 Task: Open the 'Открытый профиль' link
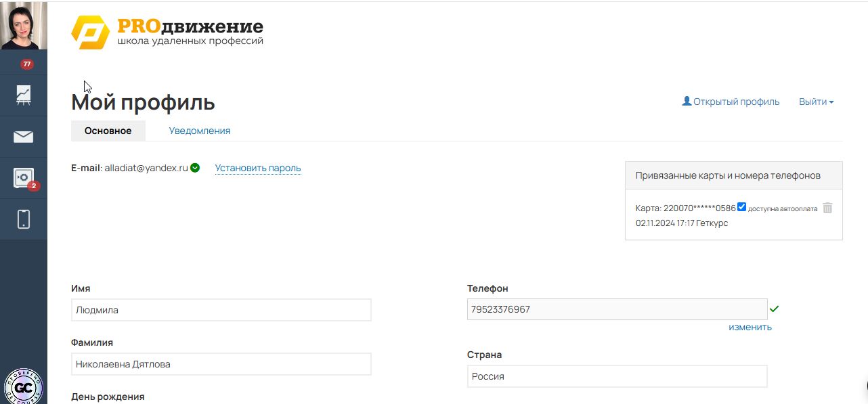click(731, 102)
